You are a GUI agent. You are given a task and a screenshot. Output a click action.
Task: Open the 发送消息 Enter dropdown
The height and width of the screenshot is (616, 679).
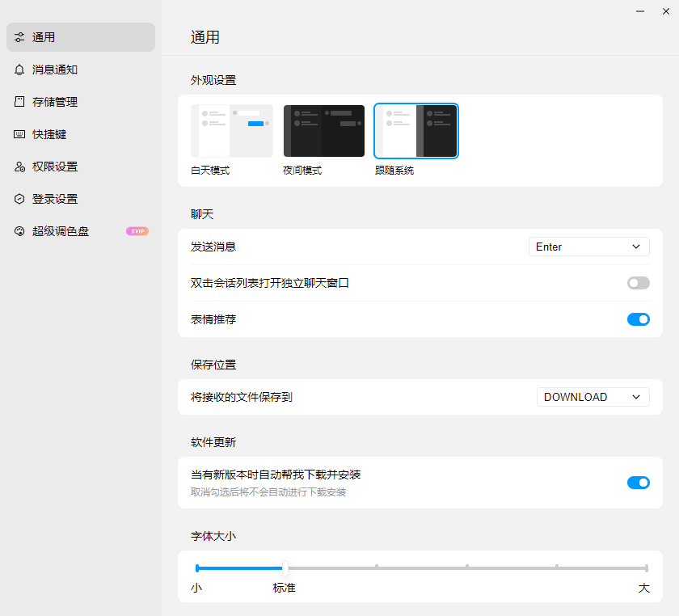pyautogui.click(x=588, y=247)
